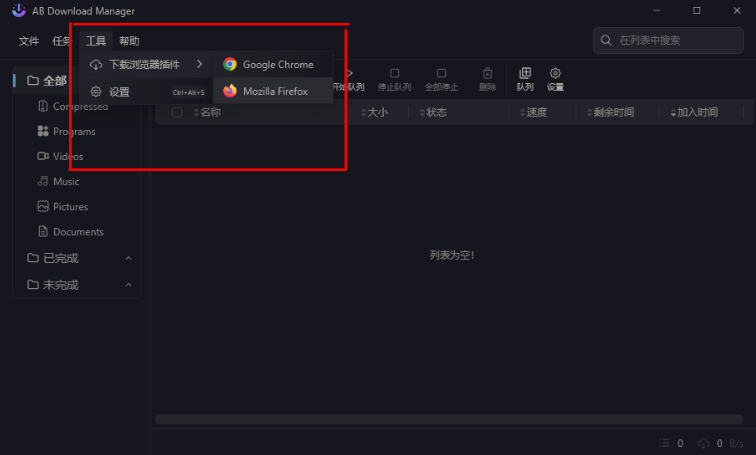Open the 文件 file menu
Viewport: 756px width, 455px height.
coord(29,41)
